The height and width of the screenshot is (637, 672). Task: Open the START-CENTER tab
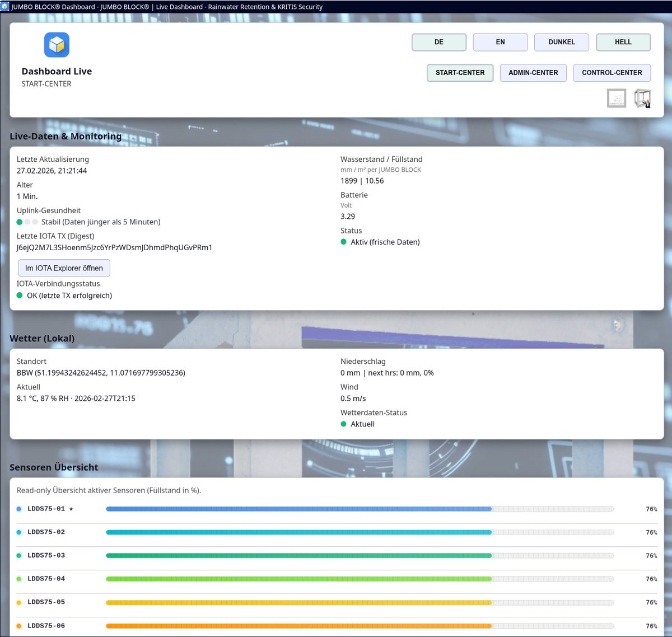[460, 73]
